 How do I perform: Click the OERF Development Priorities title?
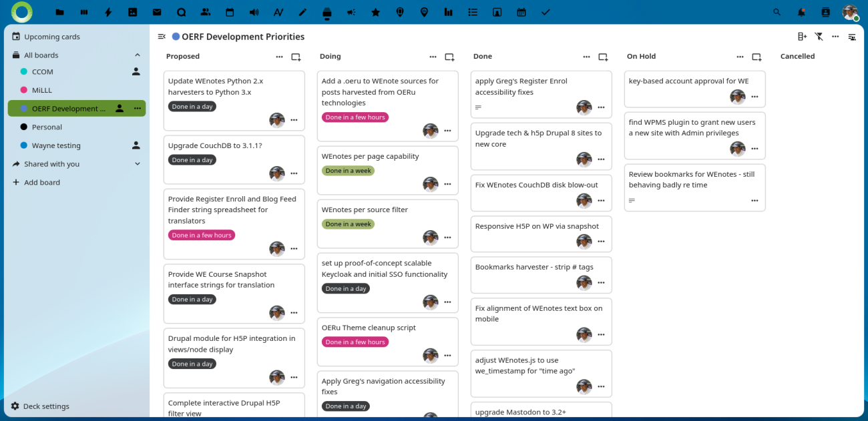[243, 37]
